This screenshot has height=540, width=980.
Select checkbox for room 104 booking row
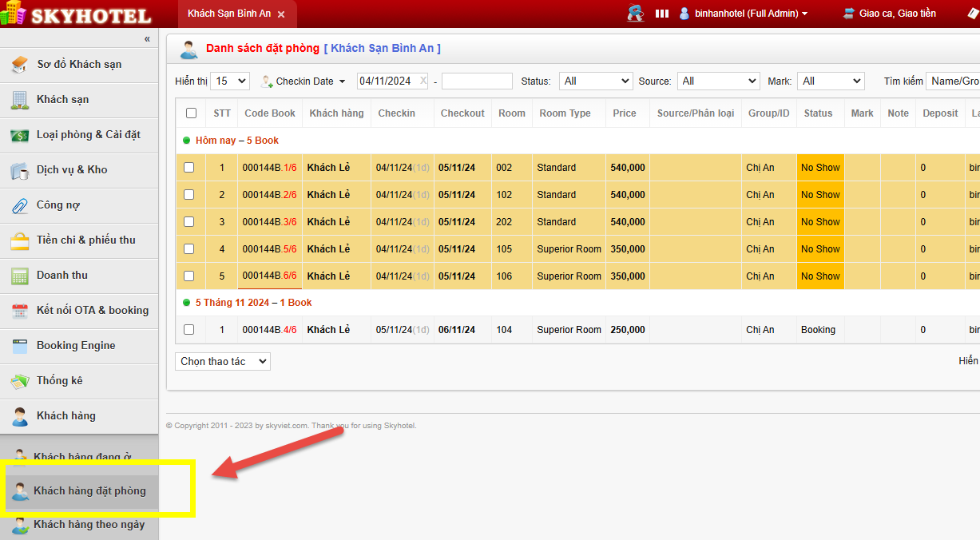(189, 330)
